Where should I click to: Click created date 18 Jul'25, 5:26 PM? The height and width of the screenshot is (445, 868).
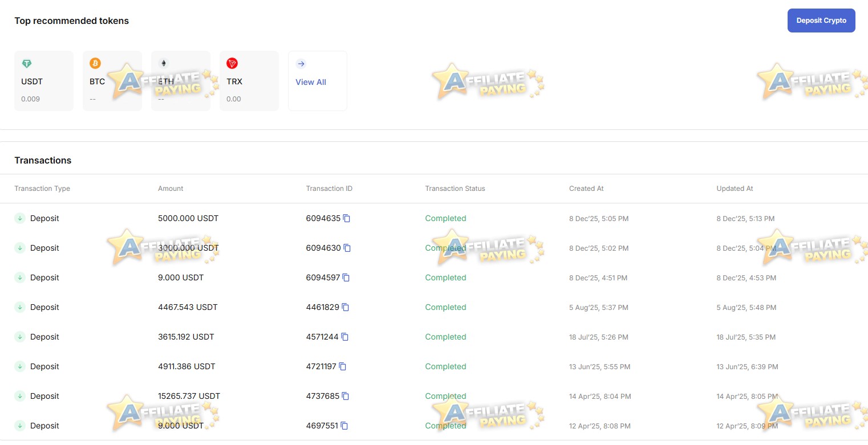(x=599, y=337)
